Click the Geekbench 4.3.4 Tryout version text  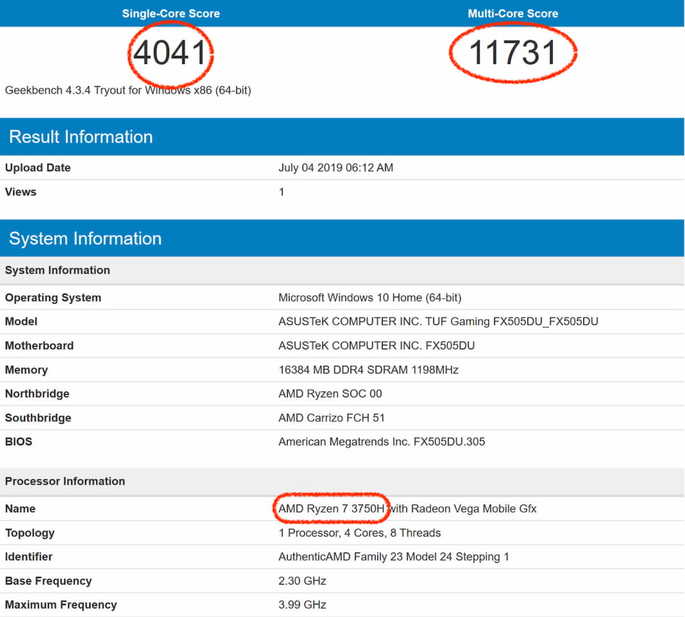coord(128,90)
